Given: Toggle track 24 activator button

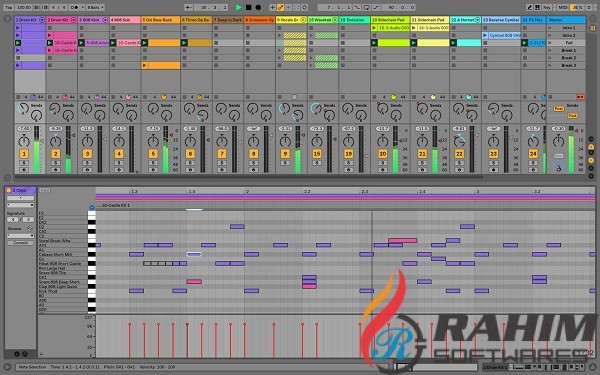Looking at the screenshot, I should pos(533,154).
